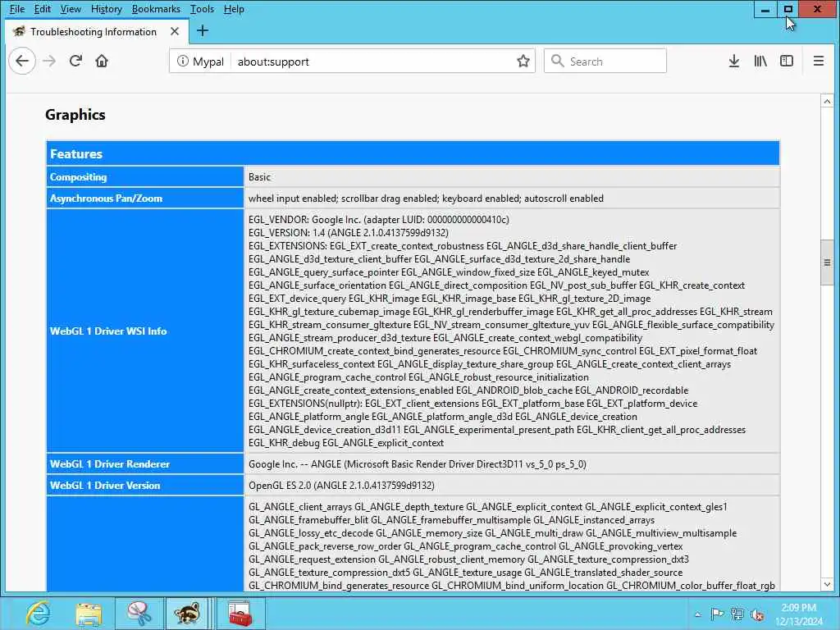Viewport: 840px width, 630px height.
Task: Open the History menu
Action: point(106,8)
